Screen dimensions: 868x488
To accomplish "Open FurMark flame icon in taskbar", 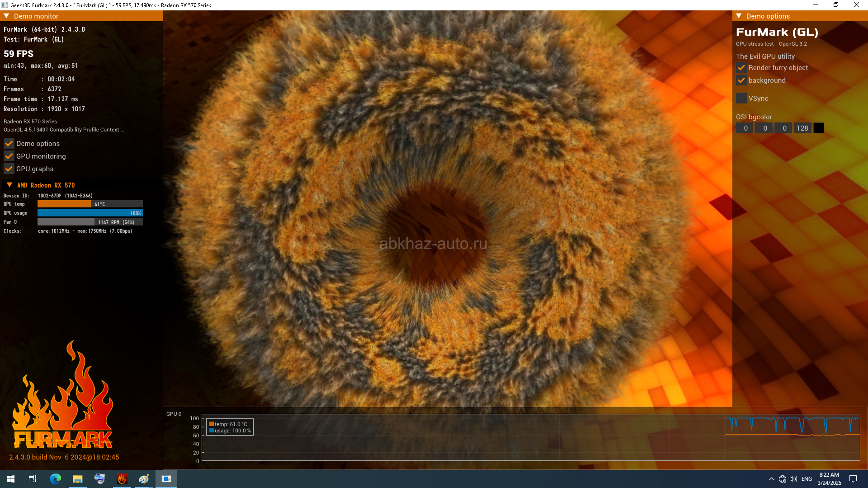I will click(122, 479).
